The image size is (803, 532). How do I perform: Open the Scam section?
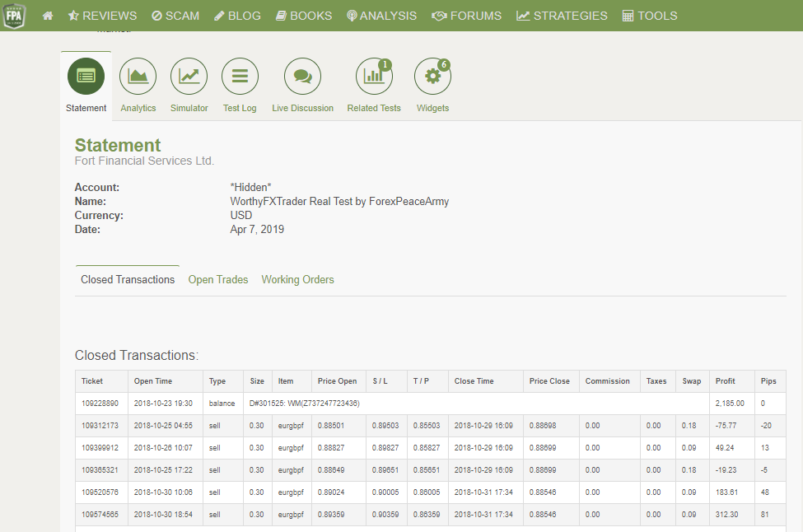pyautogui.click(x=175, y=16)
